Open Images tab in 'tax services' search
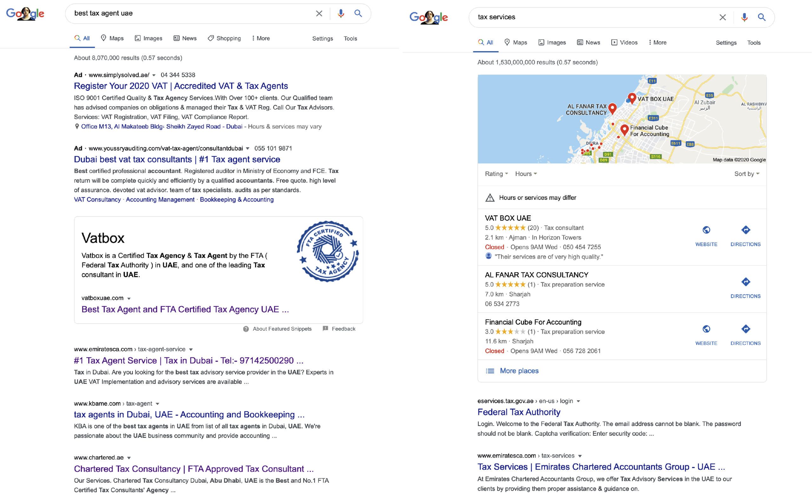812x504 pixels. (552, 42)
